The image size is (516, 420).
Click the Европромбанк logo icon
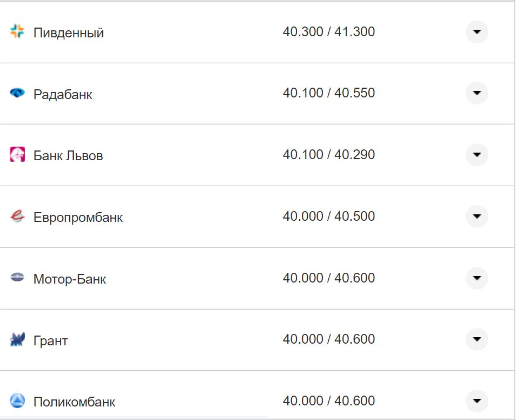coord(17,216)
